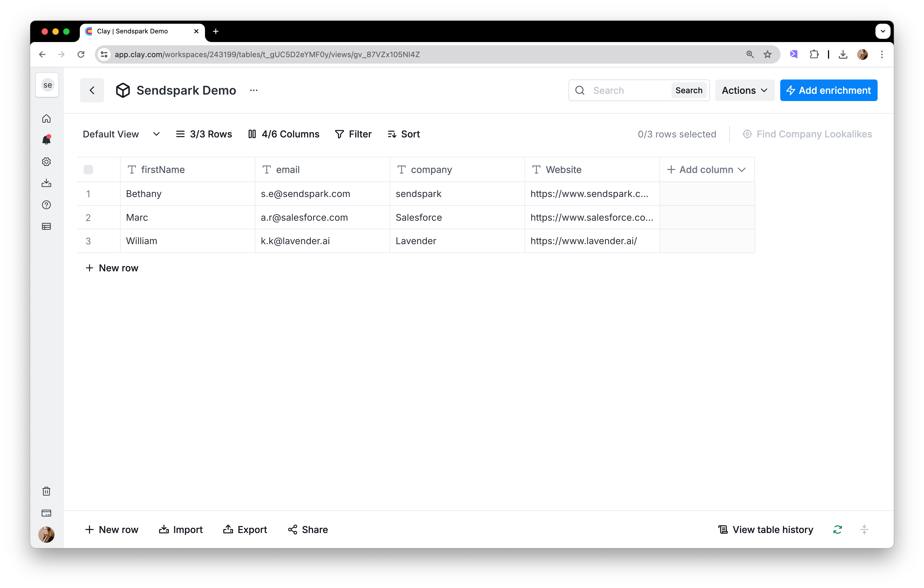The height and width of the screenshot is (588, 924).
Task: Select cell 'Marc'
Action: point(188,218)
